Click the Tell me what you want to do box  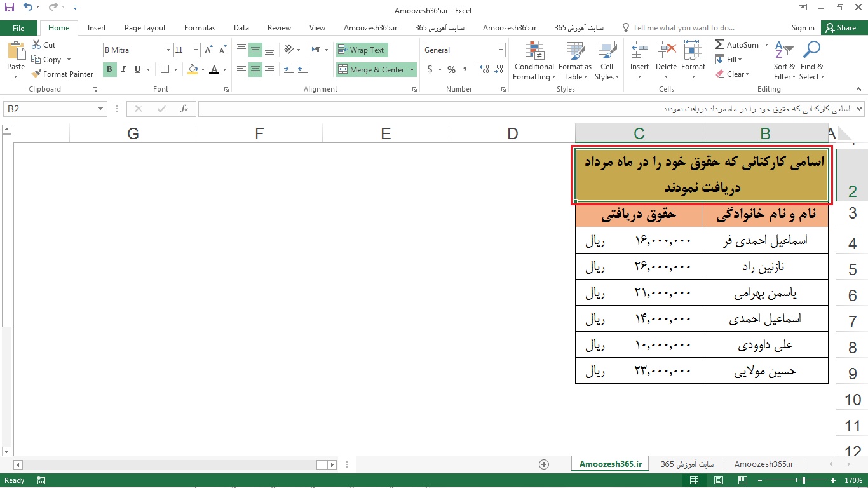click(679, 28)
